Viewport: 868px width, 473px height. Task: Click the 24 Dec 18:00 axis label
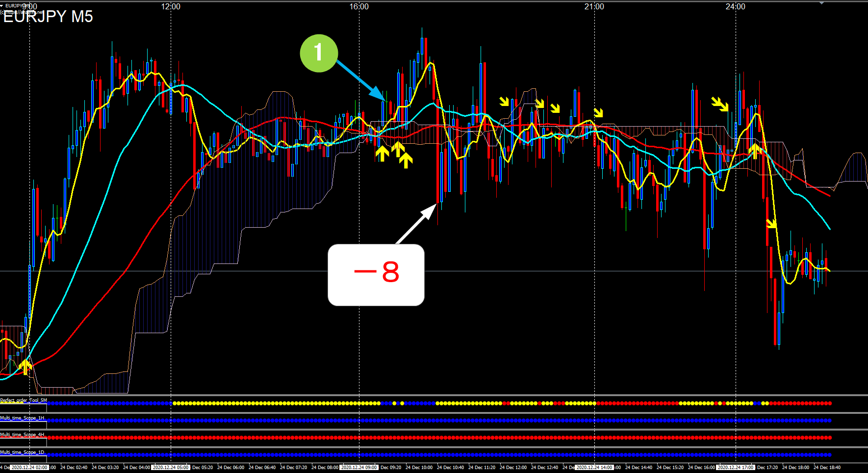point(796,468)
